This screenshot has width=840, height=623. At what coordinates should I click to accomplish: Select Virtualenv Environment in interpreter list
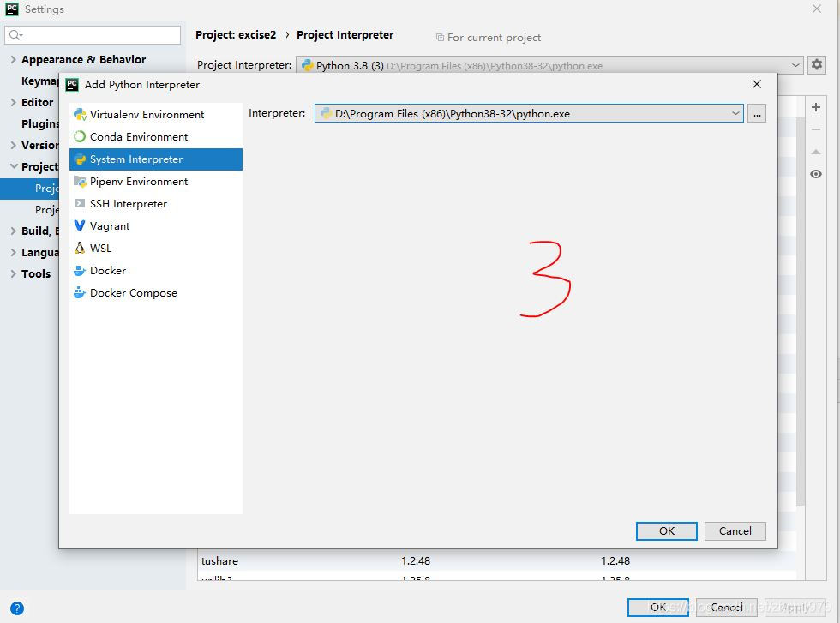click(x=147, y=115)
